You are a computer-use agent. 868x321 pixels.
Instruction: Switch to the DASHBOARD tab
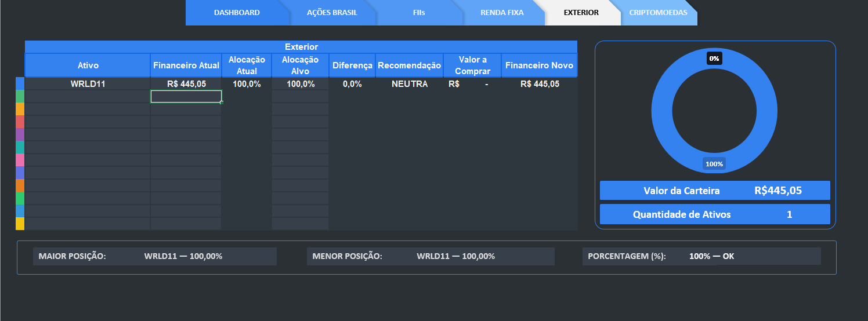click(x=237, y=13)
